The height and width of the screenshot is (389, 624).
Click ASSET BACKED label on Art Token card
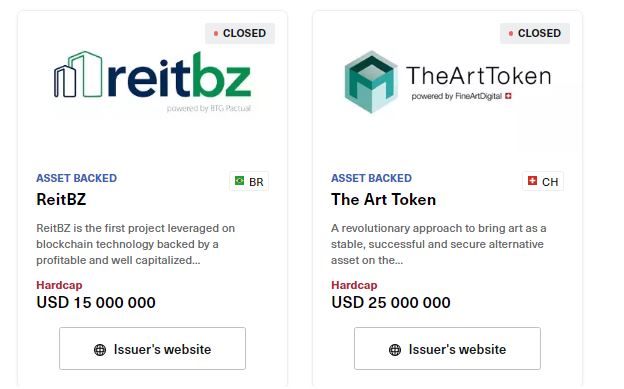[371, 178]
